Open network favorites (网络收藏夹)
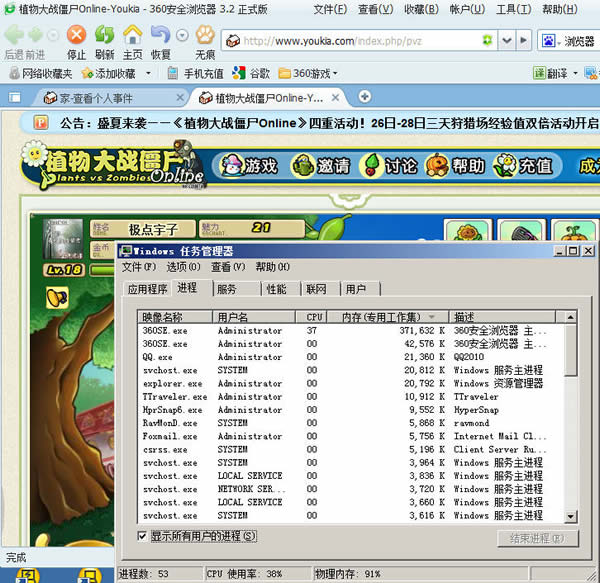Image resolution: width=600 pixels, height=583 pixels. 41,73
